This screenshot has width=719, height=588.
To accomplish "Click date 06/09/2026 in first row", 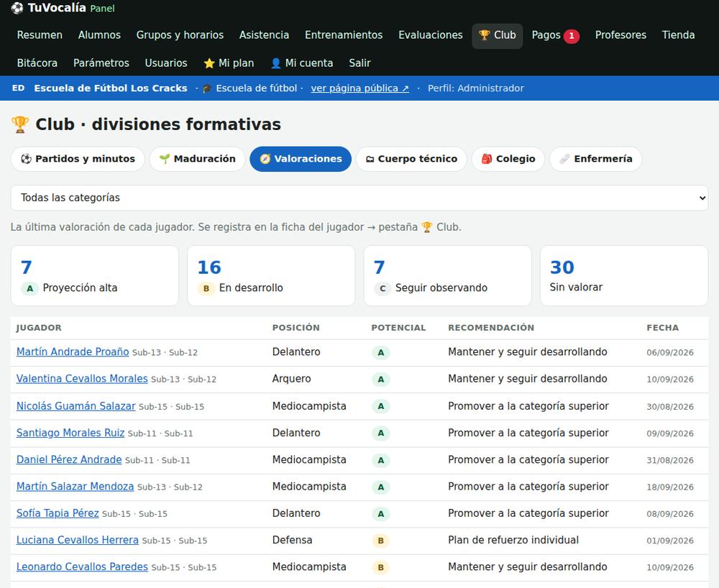I will tap(670, 353).
